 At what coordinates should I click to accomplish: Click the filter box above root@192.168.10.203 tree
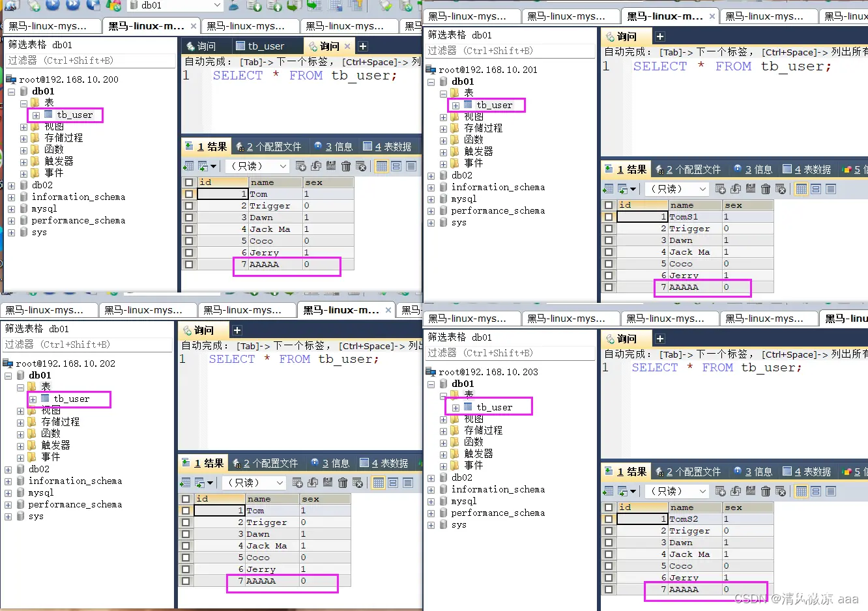511,353
